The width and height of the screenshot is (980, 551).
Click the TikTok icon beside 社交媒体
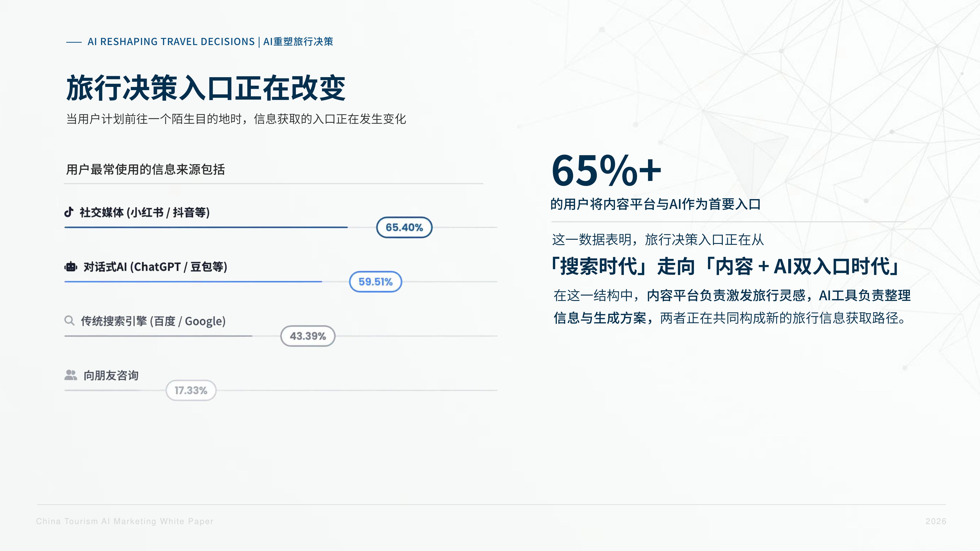[x=69, y=212]
